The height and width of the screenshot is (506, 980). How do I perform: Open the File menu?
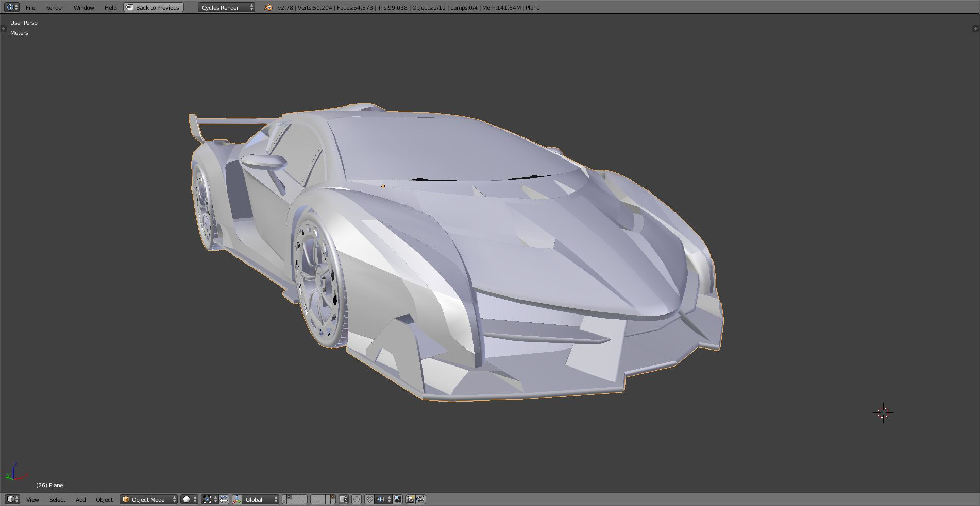(x=30, y=7)
